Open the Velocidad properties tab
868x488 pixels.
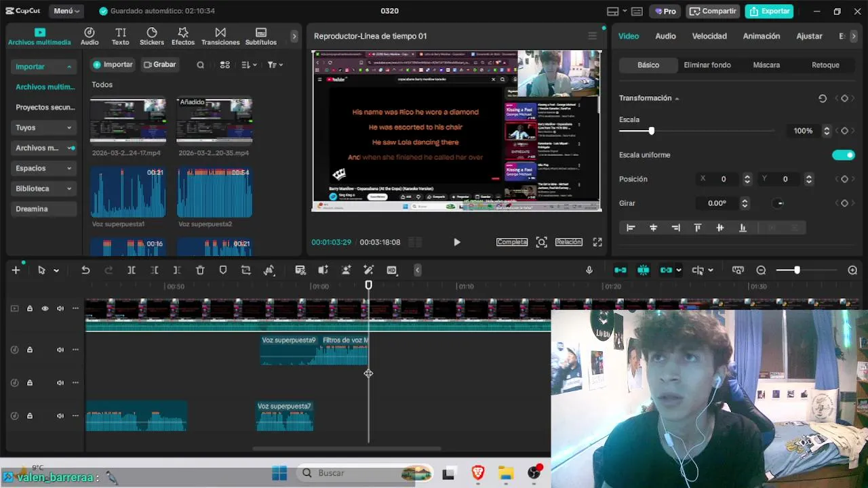709,36
